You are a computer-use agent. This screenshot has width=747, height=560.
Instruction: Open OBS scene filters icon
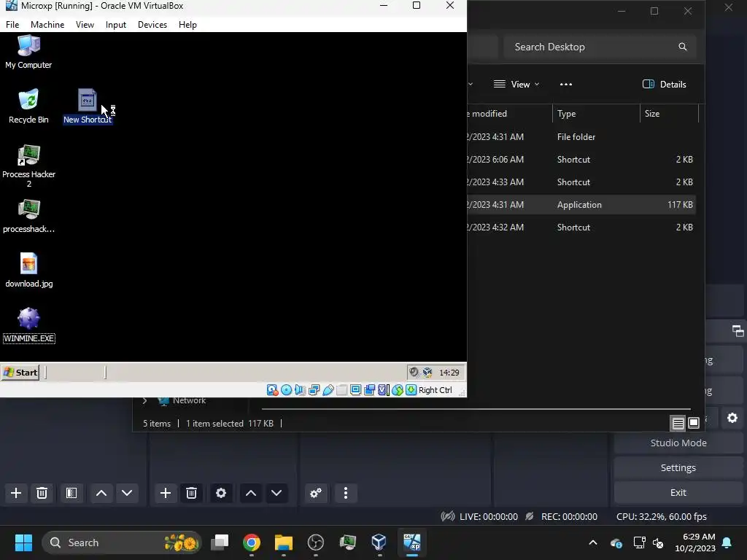[x=71, y=493]
